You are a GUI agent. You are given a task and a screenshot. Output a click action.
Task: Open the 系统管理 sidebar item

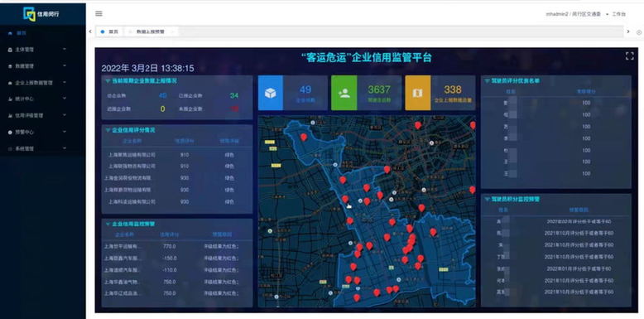[43, 149]
